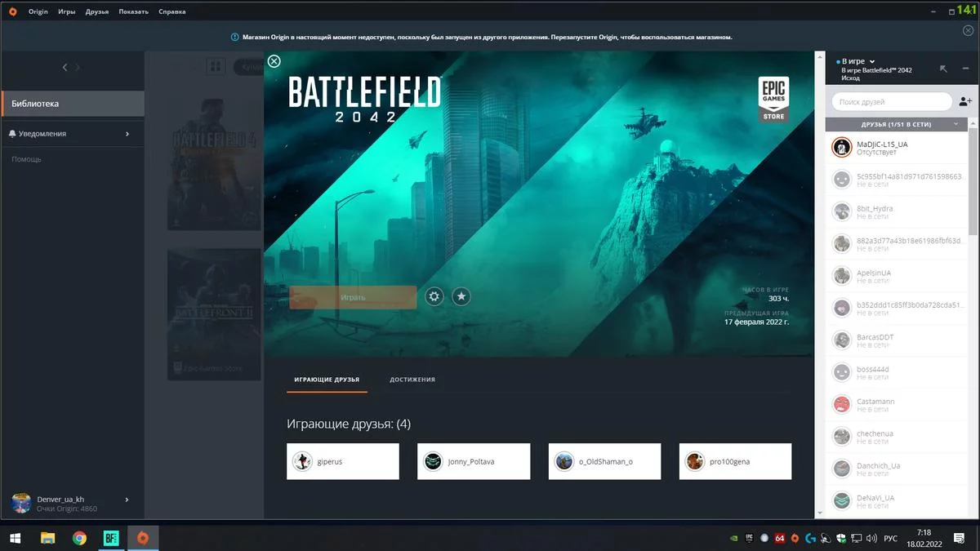The width and height of the screenshot is (980, 551).
Task: Click the Поиск друзей search field
Action: [890, 102]
